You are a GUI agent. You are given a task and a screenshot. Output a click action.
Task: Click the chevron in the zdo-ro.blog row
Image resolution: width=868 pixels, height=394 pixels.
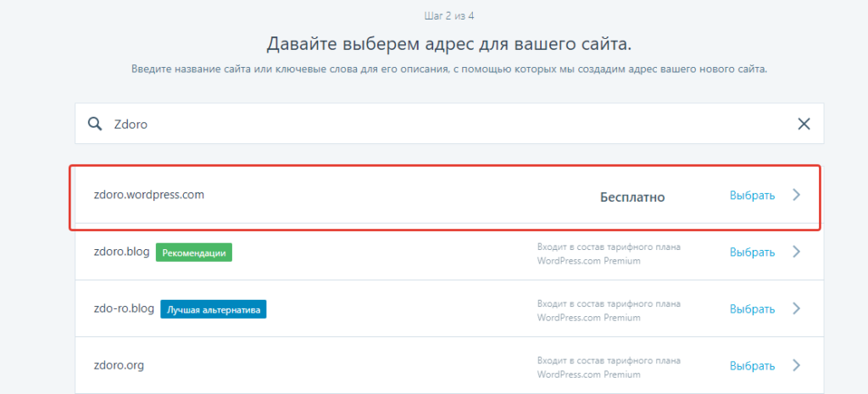[x=797, y=308]
